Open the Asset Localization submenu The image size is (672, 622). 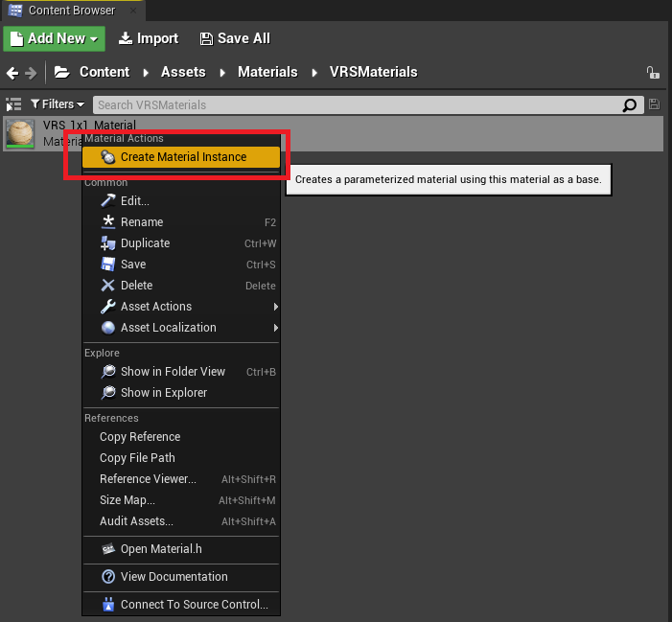point(181,327)
